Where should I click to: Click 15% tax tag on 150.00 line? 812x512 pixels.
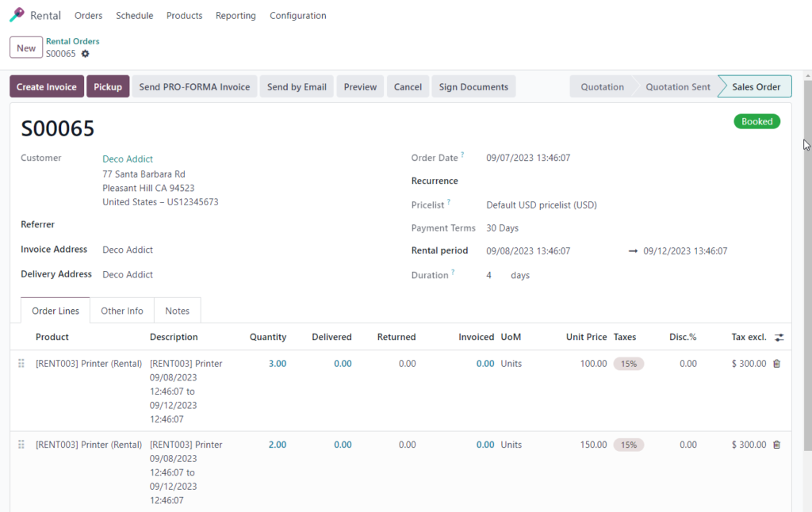point(629,445)
